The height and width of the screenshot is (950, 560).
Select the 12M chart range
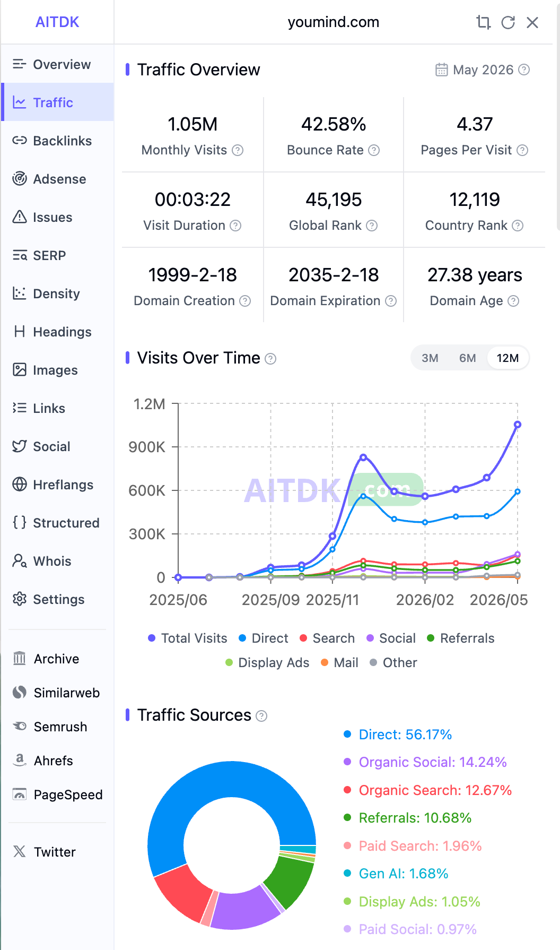[507, 358]
